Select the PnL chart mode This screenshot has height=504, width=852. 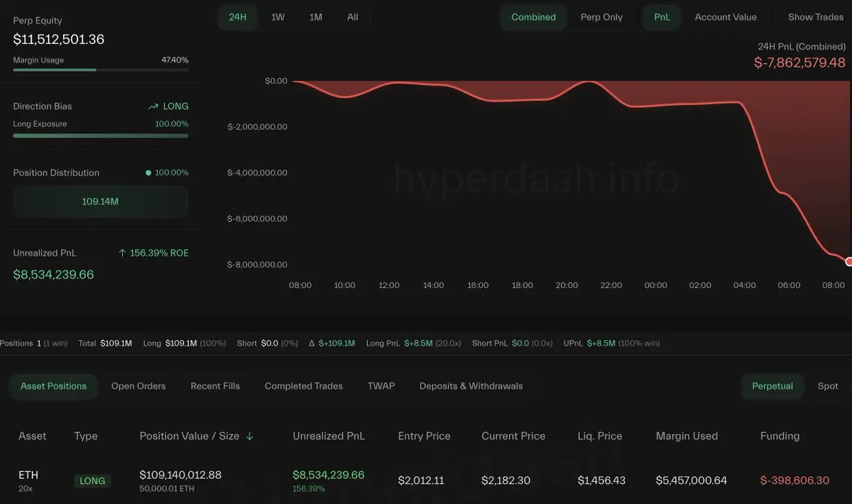coord(662,17)
